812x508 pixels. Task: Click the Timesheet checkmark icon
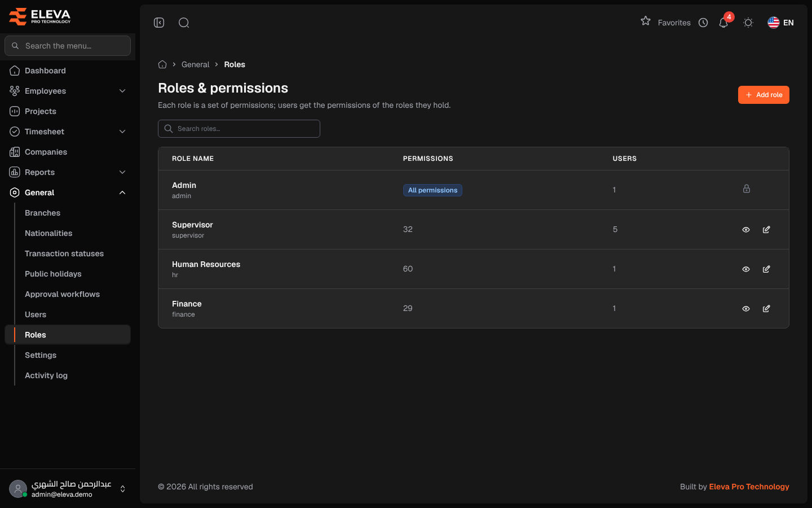(x=15, y=132)
